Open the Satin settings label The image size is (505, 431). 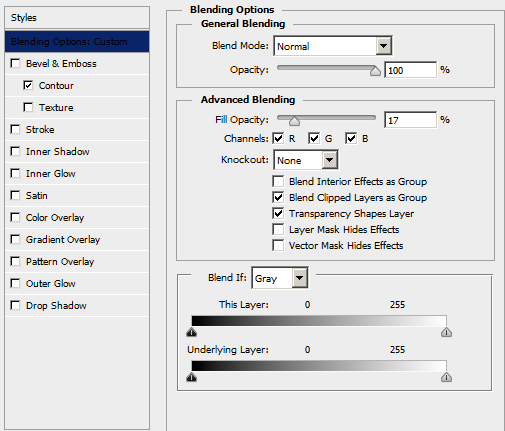[37, 195]
